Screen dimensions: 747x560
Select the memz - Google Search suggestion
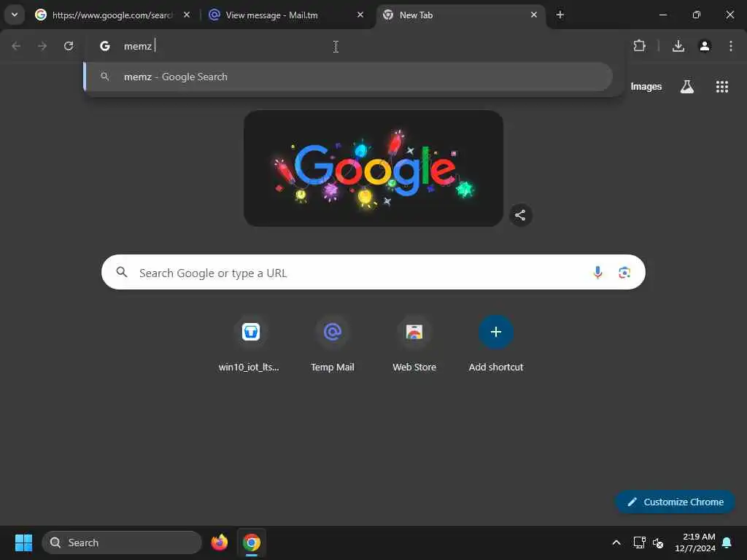(x=349, y=77)
